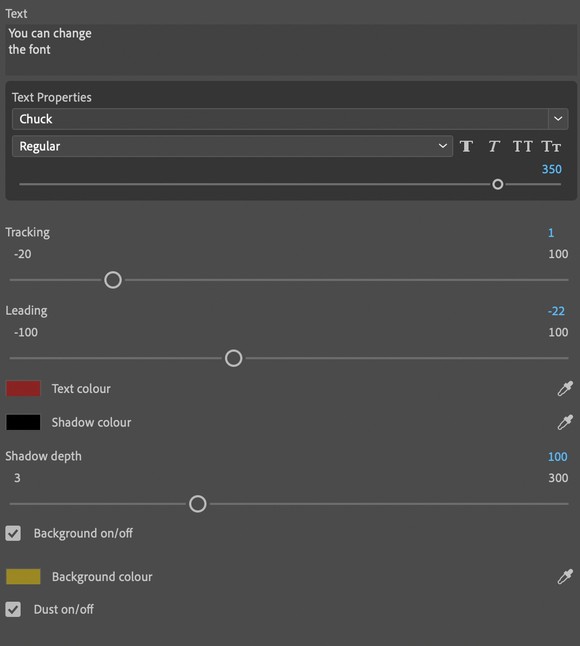This screenshot has height=646, width=580.
Task: Click the Leading slider handle
Action: [x=234, y=358]
